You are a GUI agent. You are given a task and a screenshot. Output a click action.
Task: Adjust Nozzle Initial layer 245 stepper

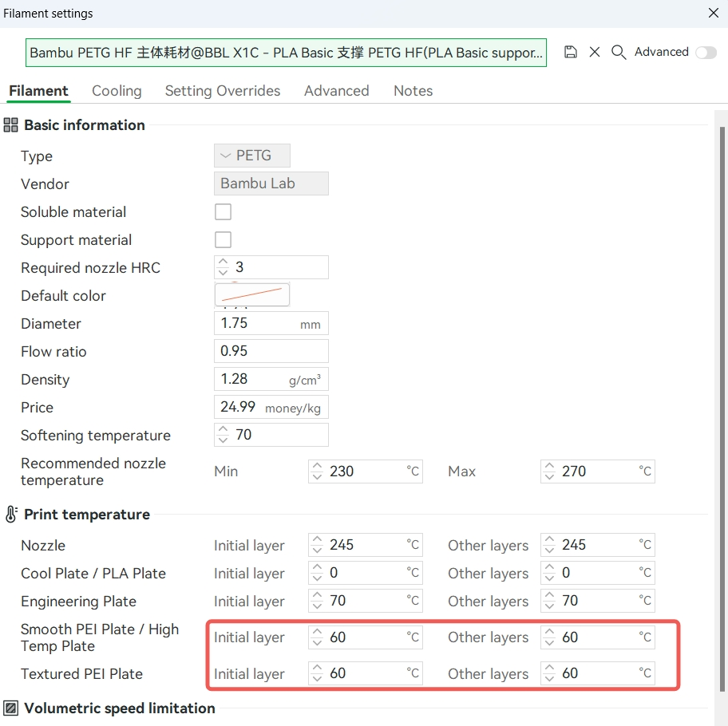point(317,545)
